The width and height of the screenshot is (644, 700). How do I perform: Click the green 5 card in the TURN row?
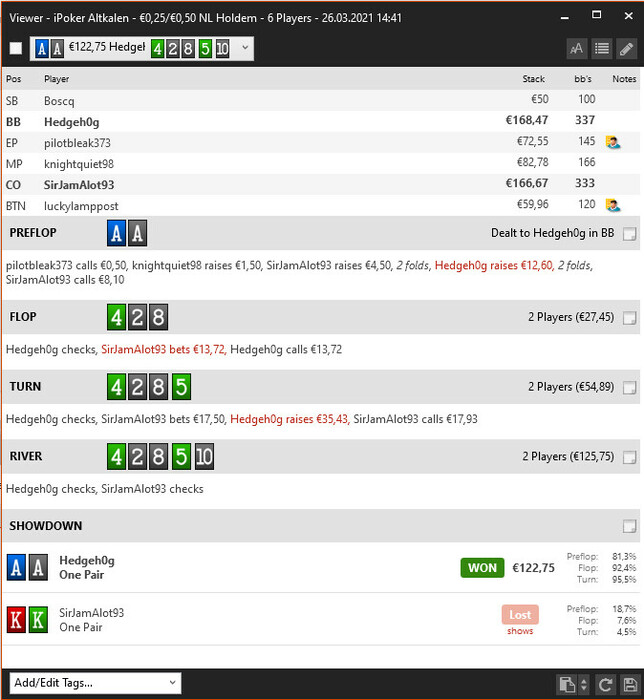[x=181, y=387]
